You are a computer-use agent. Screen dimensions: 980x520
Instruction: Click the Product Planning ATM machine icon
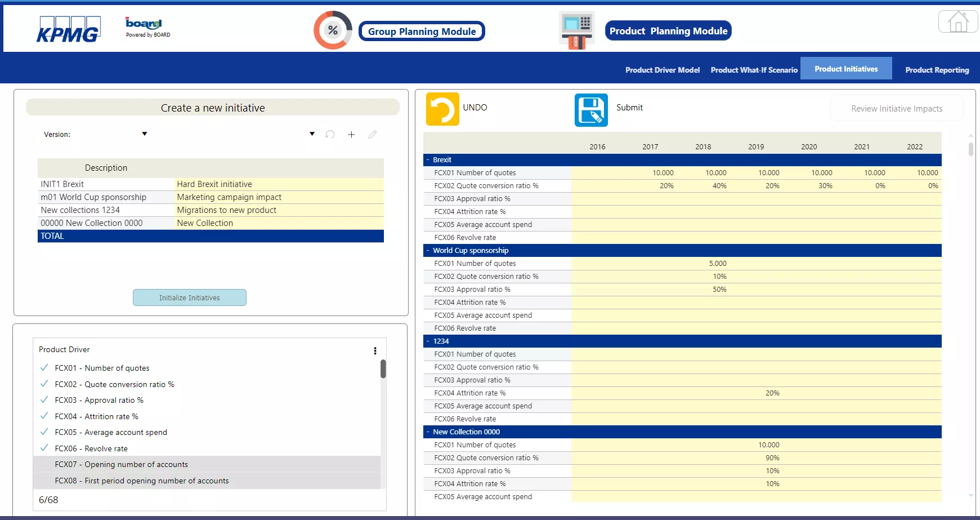(x=576, y=30)
